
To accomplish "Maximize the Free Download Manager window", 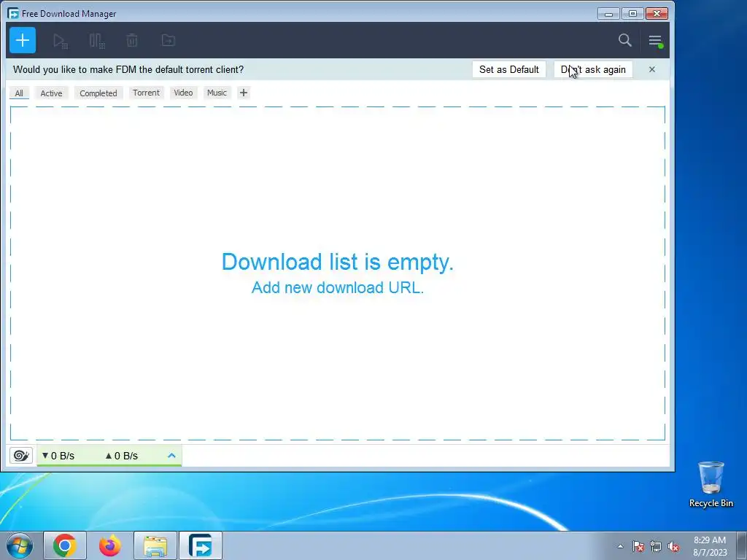I will [632, 14].
